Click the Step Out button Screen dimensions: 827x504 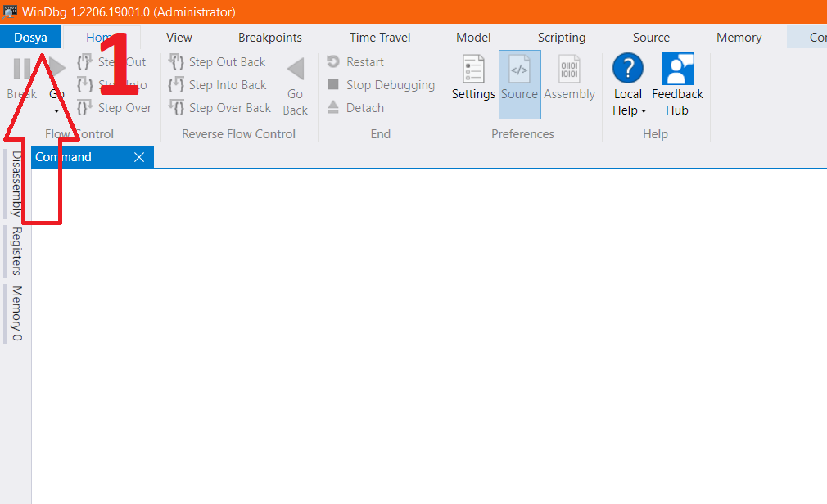click(x=112, y=62)
